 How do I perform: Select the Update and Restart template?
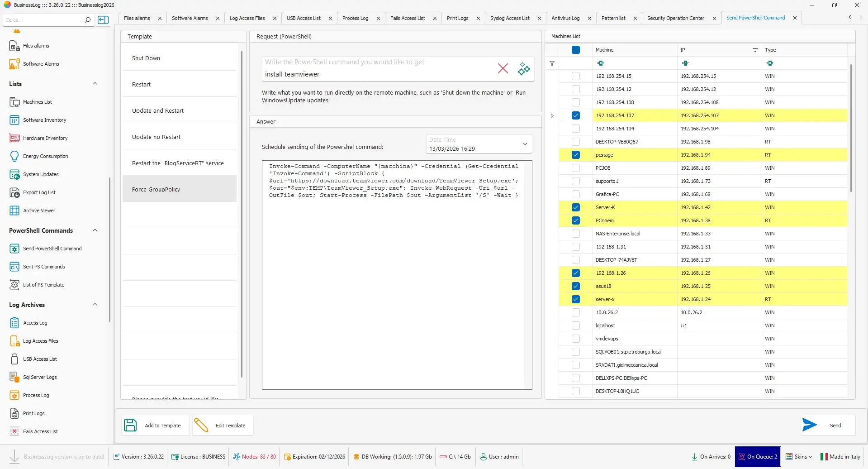tap(180, 110)
